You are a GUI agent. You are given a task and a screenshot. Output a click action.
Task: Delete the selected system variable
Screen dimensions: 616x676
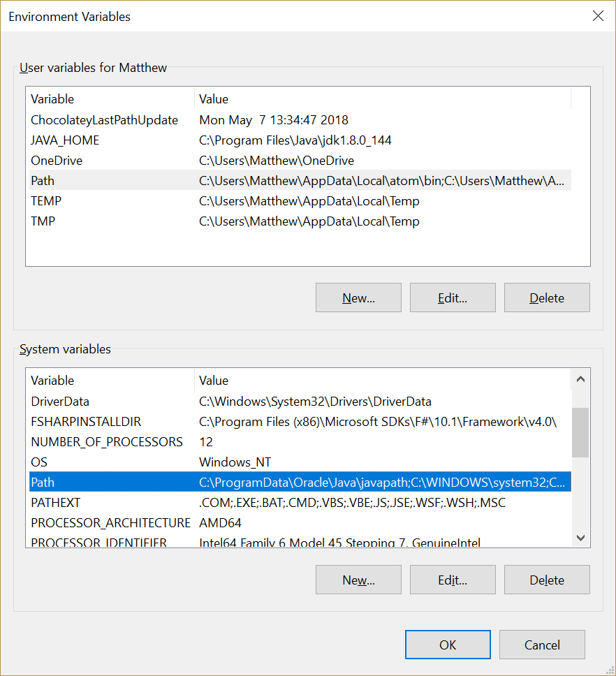coord(547,580)
